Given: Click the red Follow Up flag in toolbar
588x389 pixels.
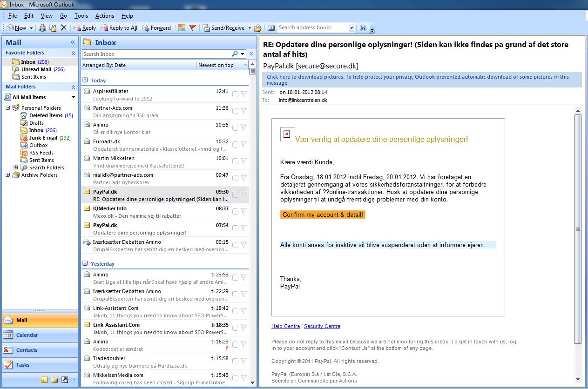Looking at the screenshot, I should coord(193,28).
